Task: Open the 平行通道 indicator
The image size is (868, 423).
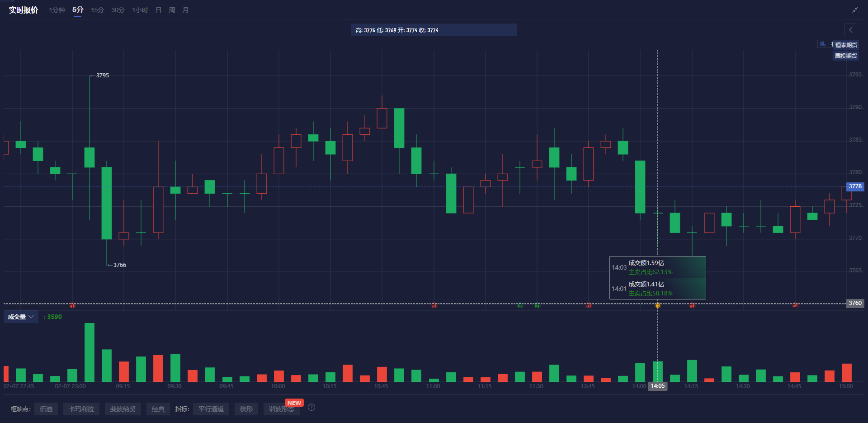Action: tap(211, 409)
